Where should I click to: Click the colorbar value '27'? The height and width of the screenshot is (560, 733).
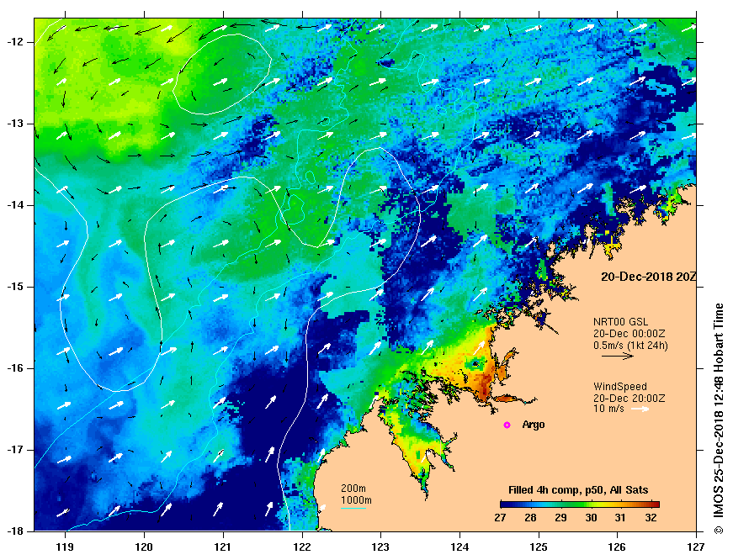[500, 517]
